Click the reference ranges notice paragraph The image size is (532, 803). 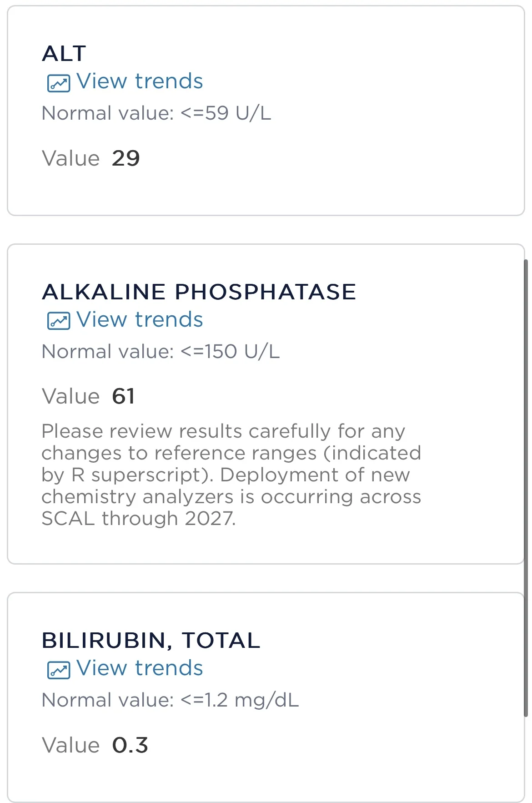(231, 475)
